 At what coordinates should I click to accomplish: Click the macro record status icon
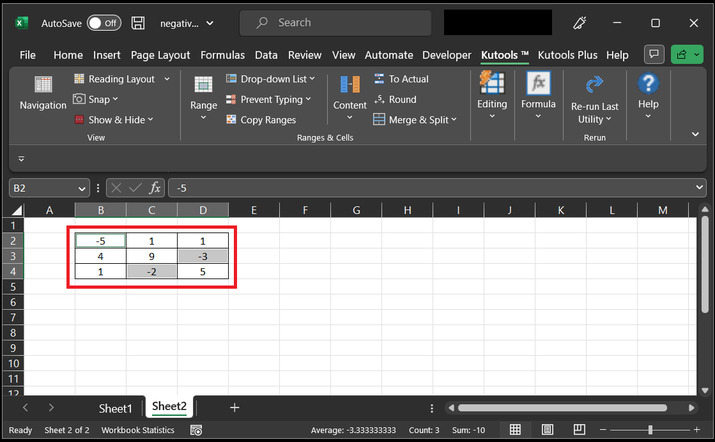click(x=196, y=430)
